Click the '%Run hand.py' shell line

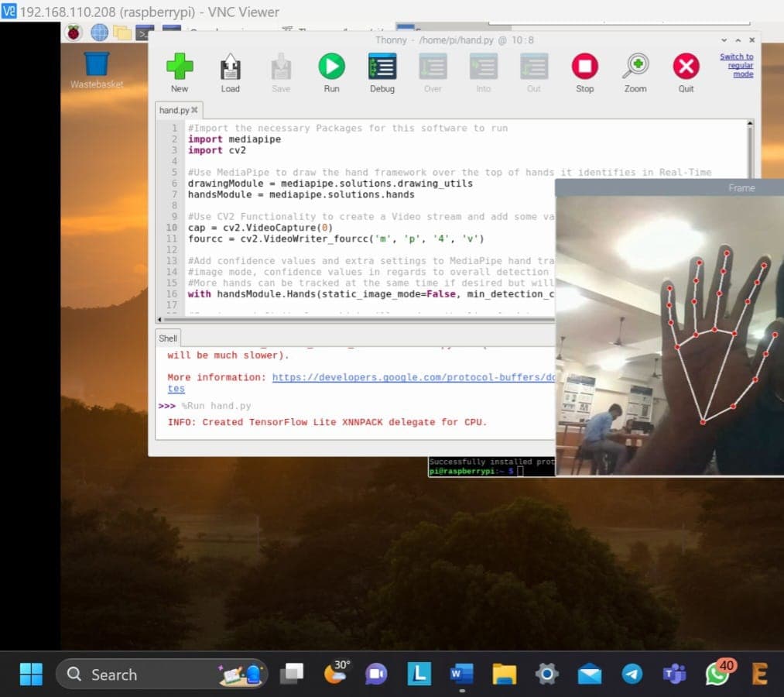coord(216,406)
